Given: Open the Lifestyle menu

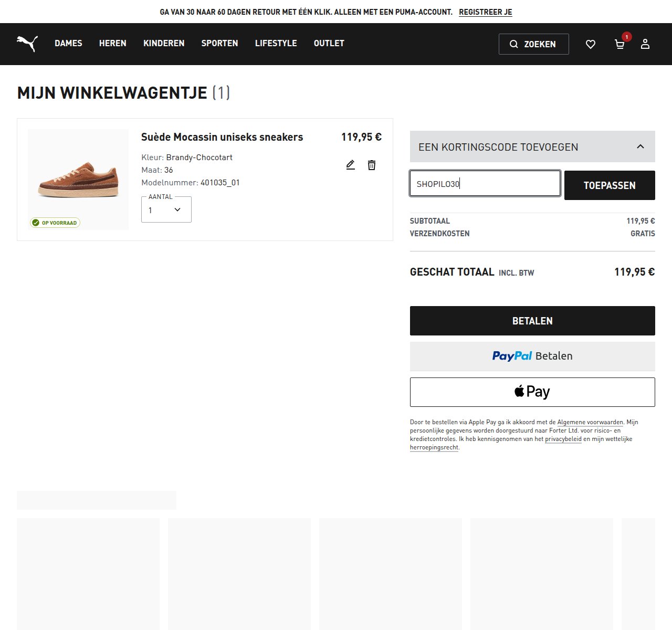Looking at the screenshot, I should click(276, 43).
